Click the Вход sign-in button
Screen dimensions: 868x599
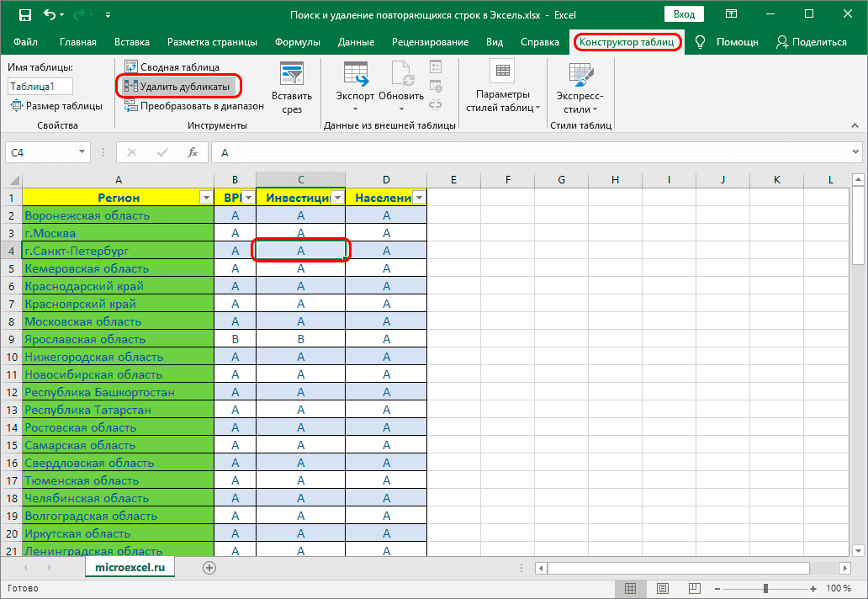coord(683,13)
